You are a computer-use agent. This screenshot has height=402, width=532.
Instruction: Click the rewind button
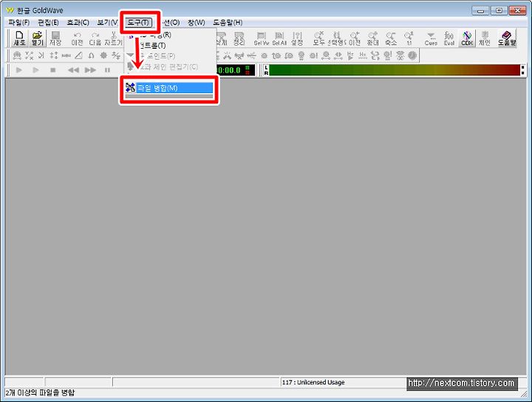click(x=73, y=70)
